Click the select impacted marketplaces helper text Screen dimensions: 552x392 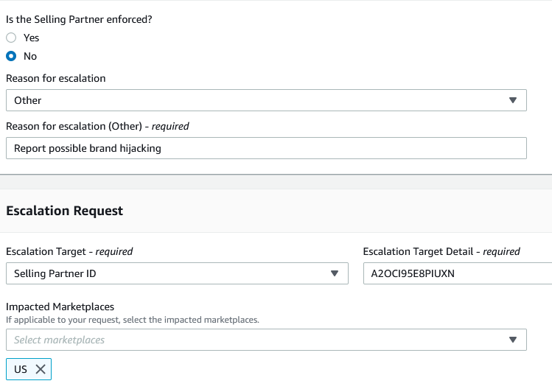pos(133,320)
